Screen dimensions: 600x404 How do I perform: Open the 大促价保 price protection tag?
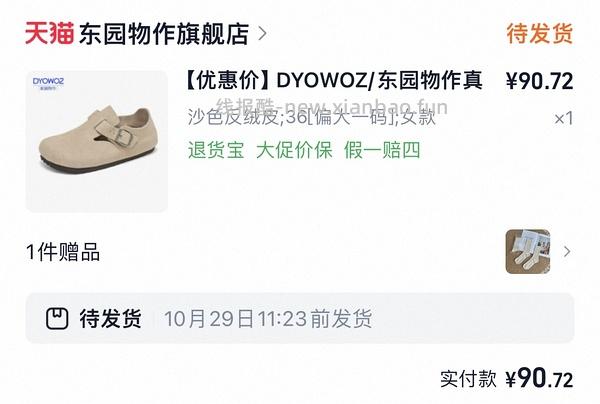click(294, 150)
